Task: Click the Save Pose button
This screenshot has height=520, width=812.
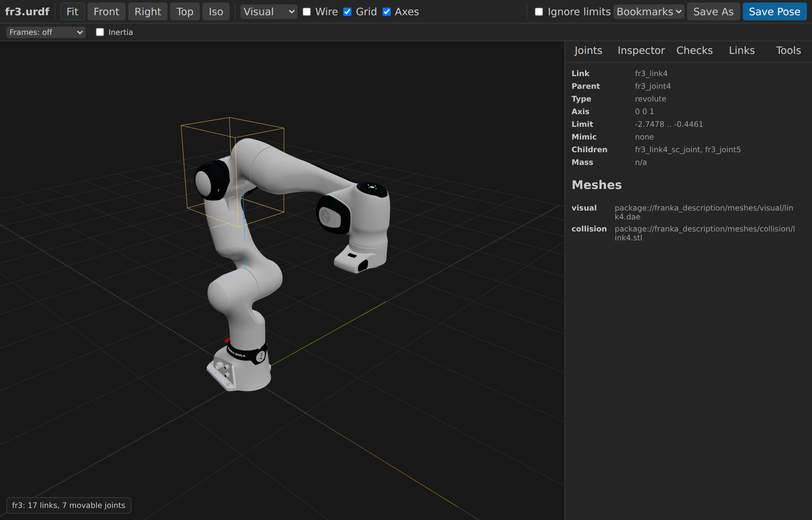Action: click(x=775, y=11)
